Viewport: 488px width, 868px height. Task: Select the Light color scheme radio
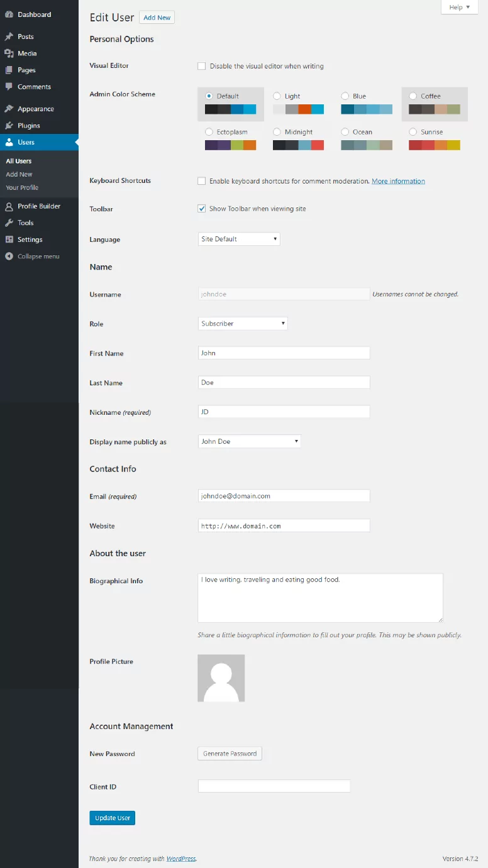(277, 96)
